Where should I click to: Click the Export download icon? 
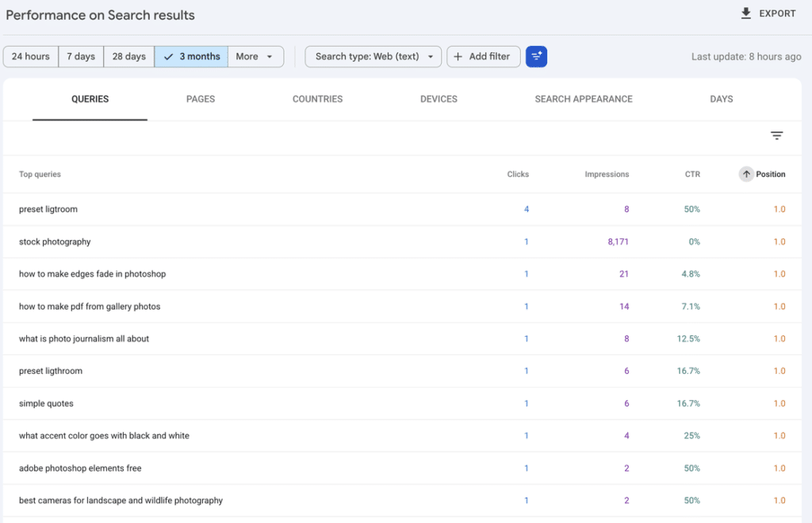point(745,13)
